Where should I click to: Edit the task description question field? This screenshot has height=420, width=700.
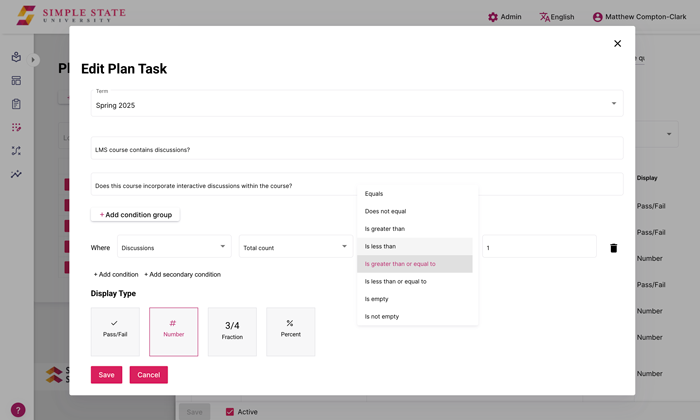(357, 184)
